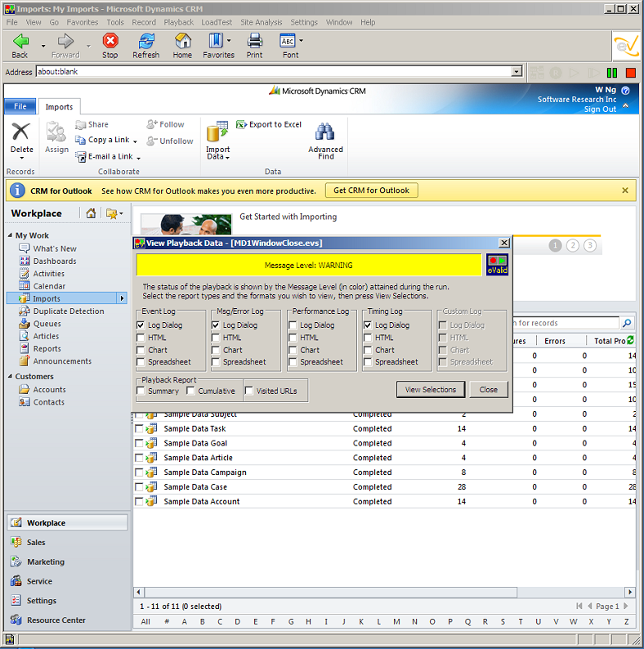Image resolution: width=644 pixels, height=649 pixels.
Task: Open Accounts under Customers
Action: click(x=49, y=390)
